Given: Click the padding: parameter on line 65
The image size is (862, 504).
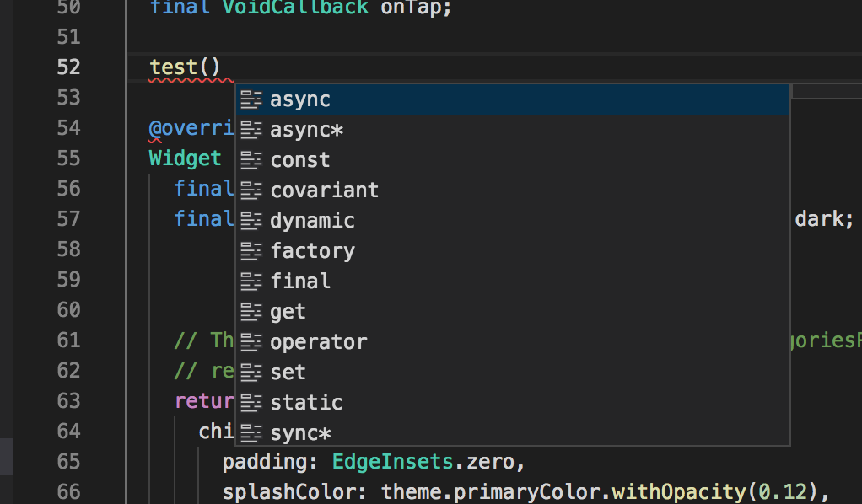Looking at the screenshot, I should click(271, 462).
